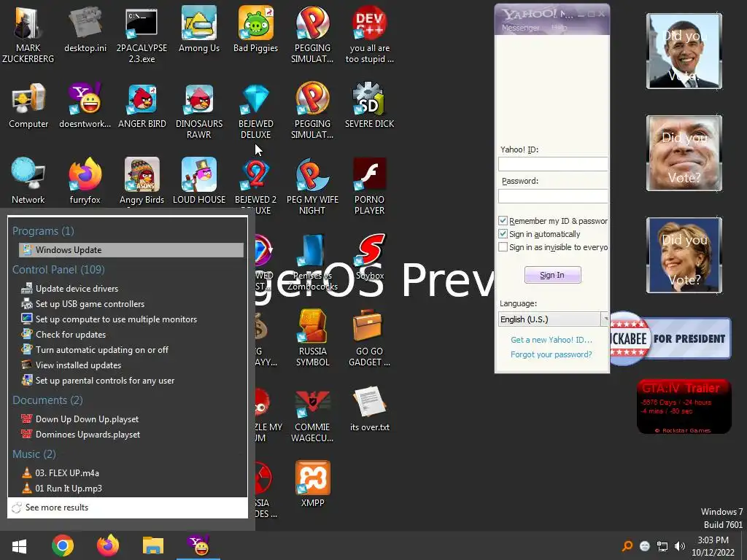Open Google Chrome from the taskbar
The image size is (747, 560).
(x=63, y=545)
